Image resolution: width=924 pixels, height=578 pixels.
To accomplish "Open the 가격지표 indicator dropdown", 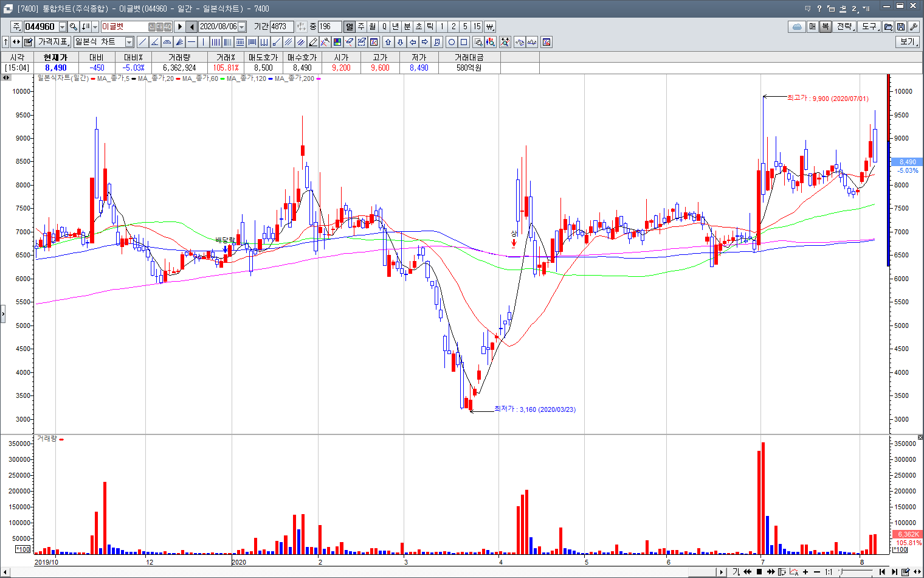I will pyautogui.click(x=53, y=42).
